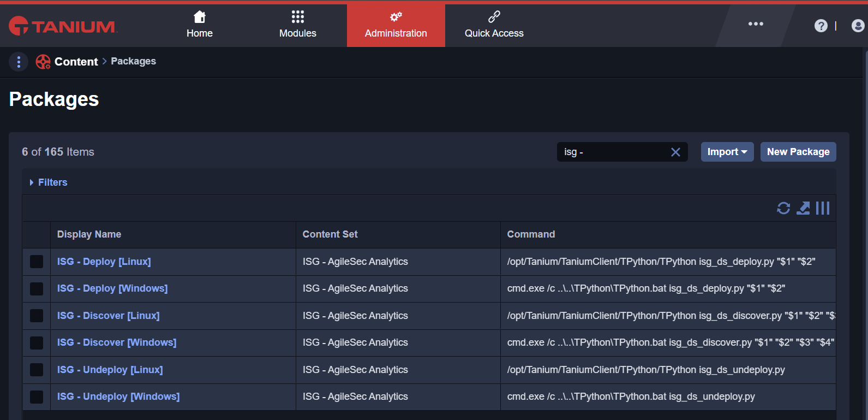Click the '6 of 165 Items' count text
868x420 pixels.
[x=58, y=152]
